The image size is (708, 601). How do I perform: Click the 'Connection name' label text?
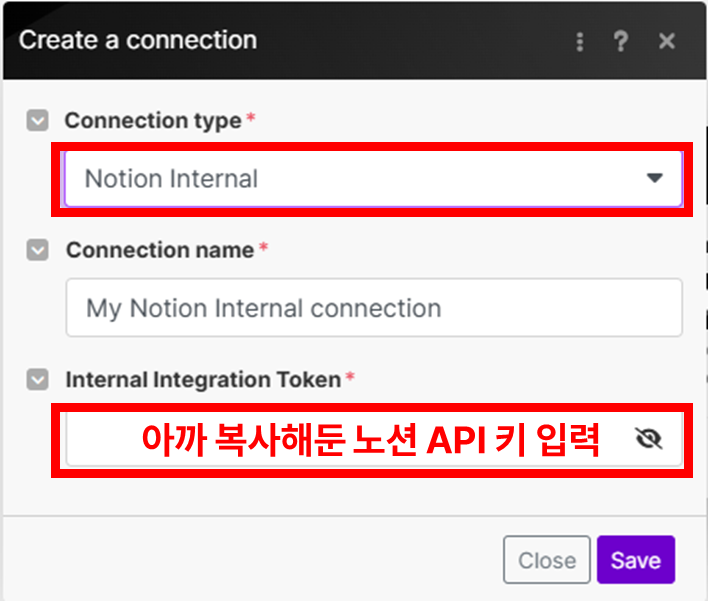click(x=160, y=250)
